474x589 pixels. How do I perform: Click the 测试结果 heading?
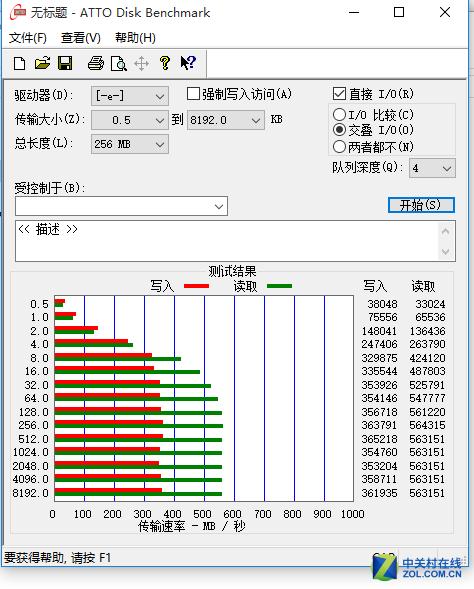pyautogui.click(x=232, y=271)
